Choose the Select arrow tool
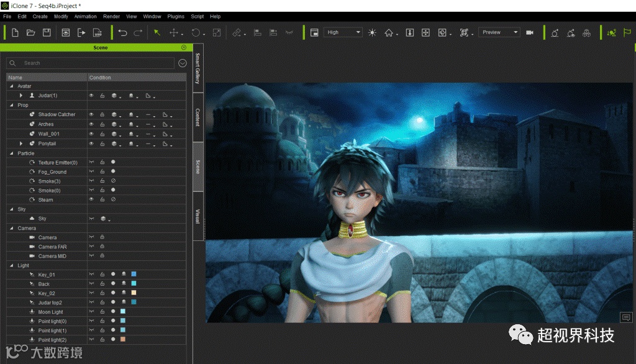The width and height of the screenshot is (636, 364). (157, 32)
